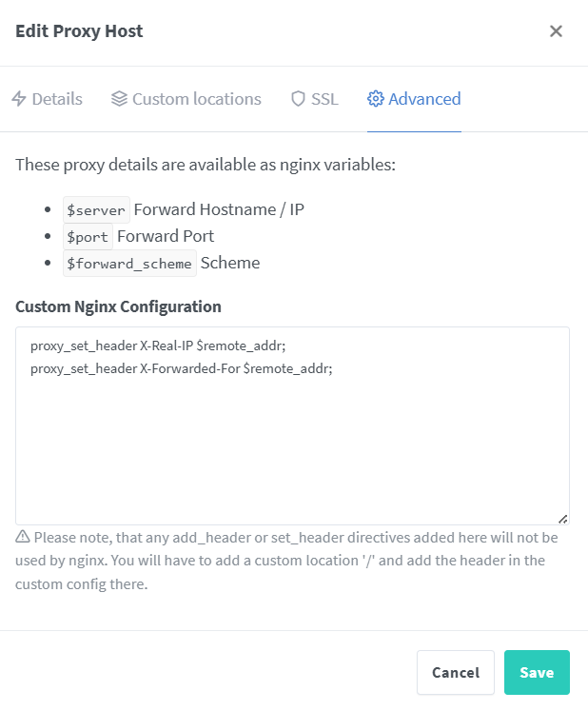Image resolution: width=588 pixels, height=711 pixels.
Task: Click the $forward_scheme variable code chip
Action: point(129,263)
